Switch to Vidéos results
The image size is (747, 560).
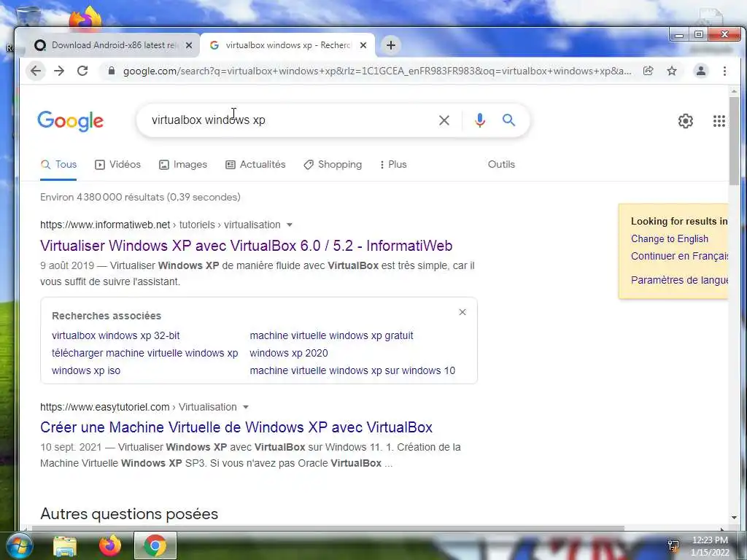coord(117,165)
